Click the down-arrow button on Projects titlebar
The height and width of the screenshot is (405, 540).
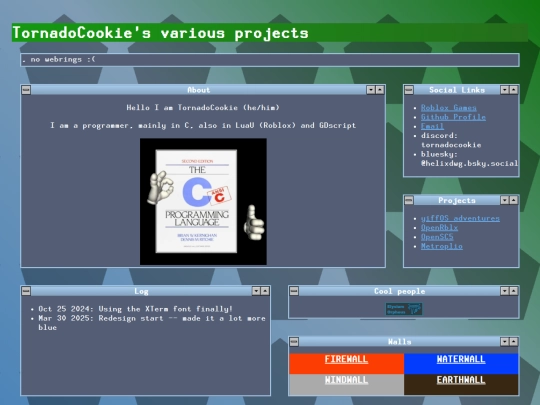pos(505,200)
